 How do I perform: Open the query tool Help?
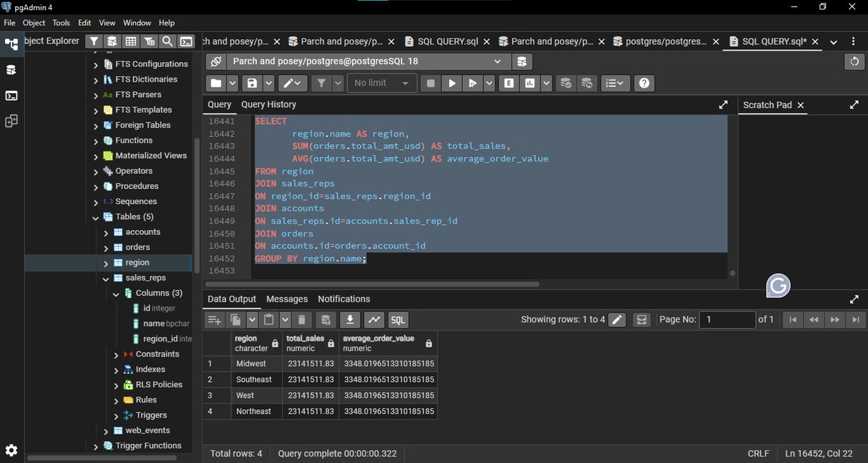pos(644,83)
